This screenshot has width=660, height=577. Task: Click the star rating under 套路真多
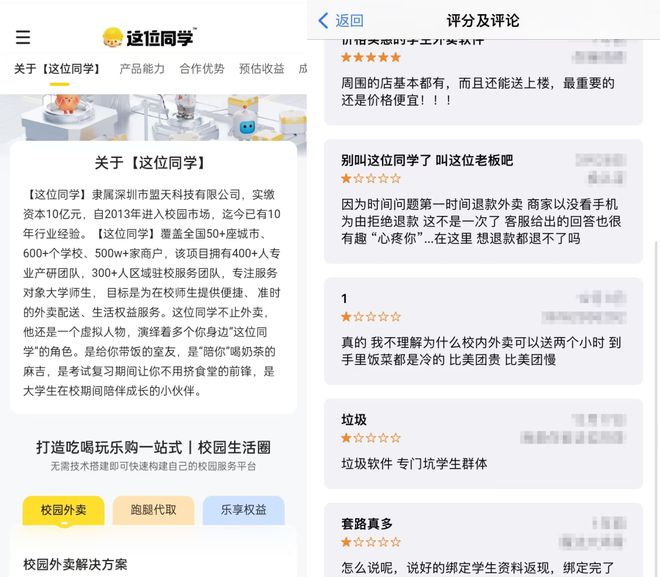pos(371,542)
